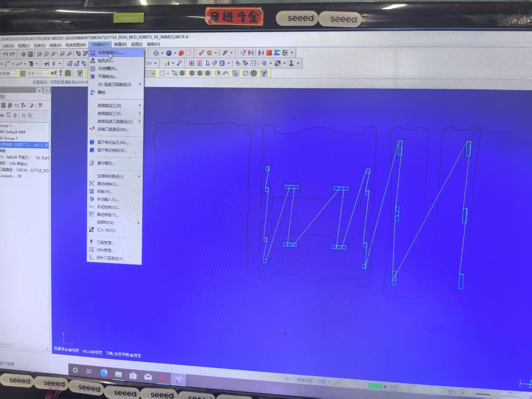Image resolution: width=532 pixels, height=399 pixels.
Task: Click the globe wireframe view icon
Action: [156, 53]
